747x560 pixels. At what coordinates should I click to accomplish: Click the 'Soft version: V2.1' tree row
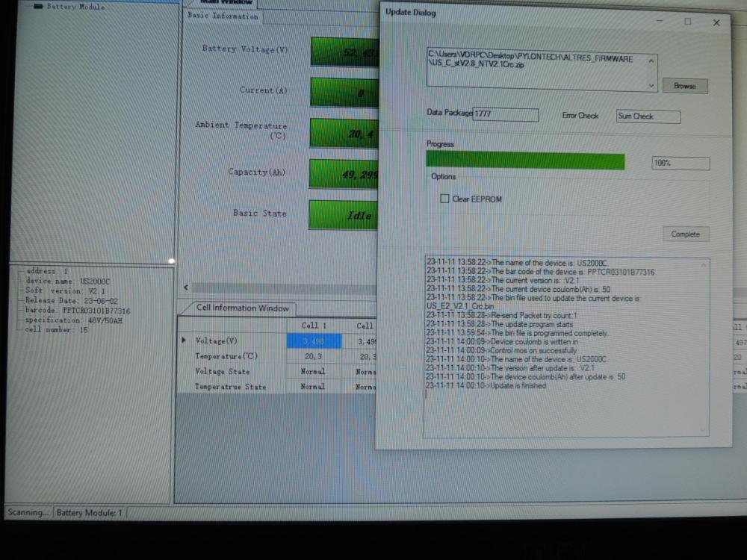point(65,291)
